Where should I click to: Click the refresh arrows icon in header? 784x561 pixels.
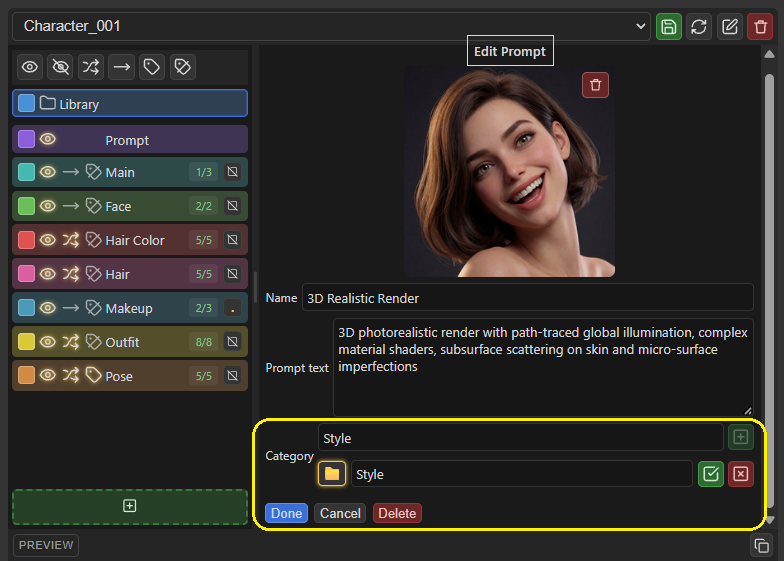[699, 26]
